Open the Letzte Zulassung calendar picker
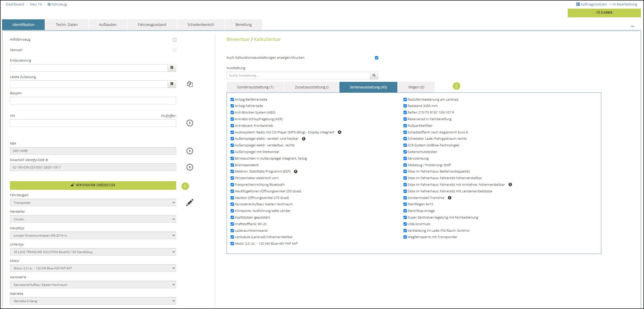Screen dimensions: 644x309 (x=172, y=84)
